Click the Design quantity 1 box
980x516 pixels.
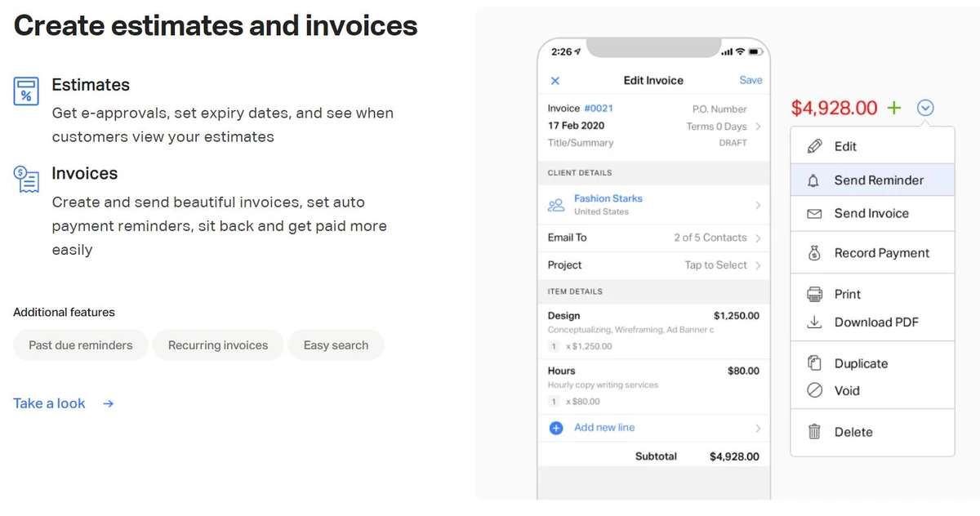point(554,346)
